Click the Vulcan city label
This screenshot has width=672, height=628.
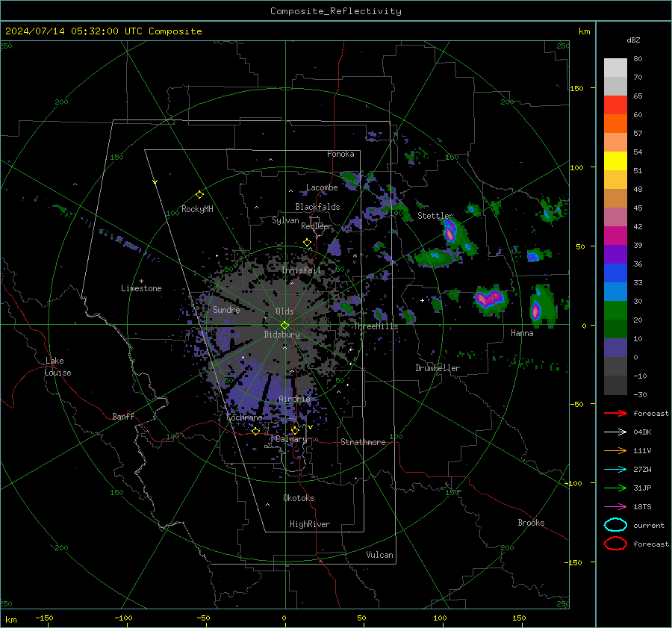pos(379,555)
